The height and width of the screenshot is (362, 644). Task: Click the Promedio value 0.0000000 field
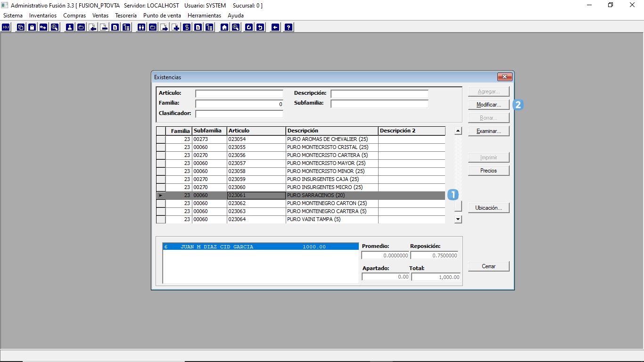pos(385,255)
